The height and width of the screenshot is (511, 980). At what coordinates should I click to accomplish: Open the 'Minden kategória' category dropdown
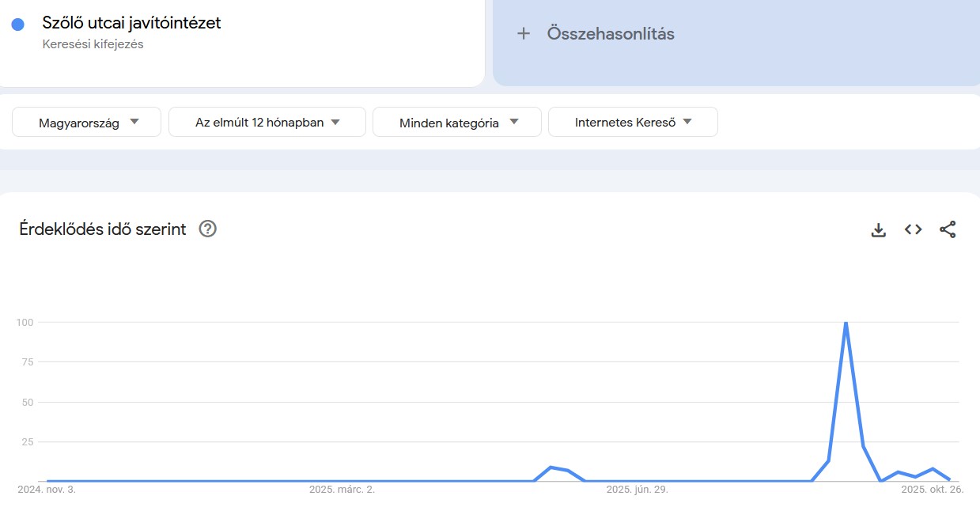pos(456,122)
